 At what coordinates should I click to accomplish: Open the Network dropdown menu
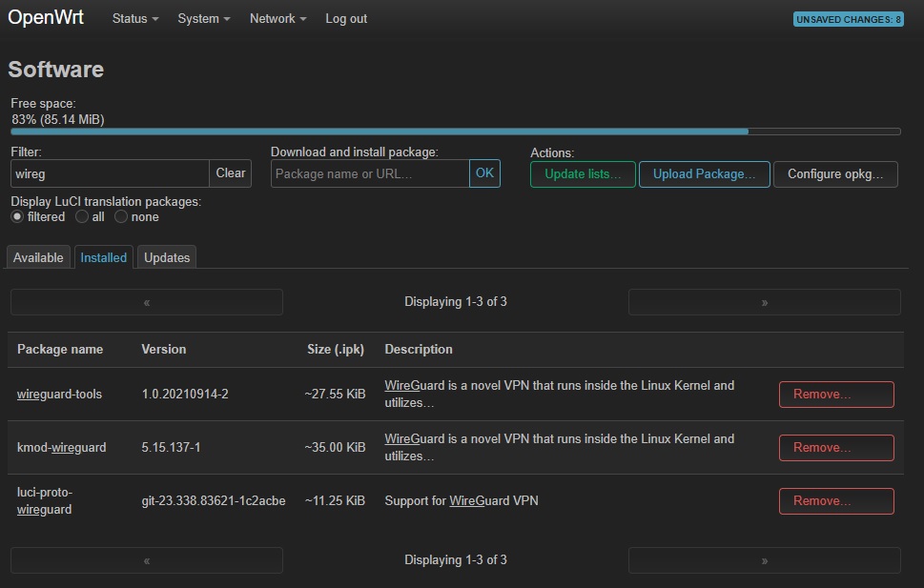tap(277, 19)
